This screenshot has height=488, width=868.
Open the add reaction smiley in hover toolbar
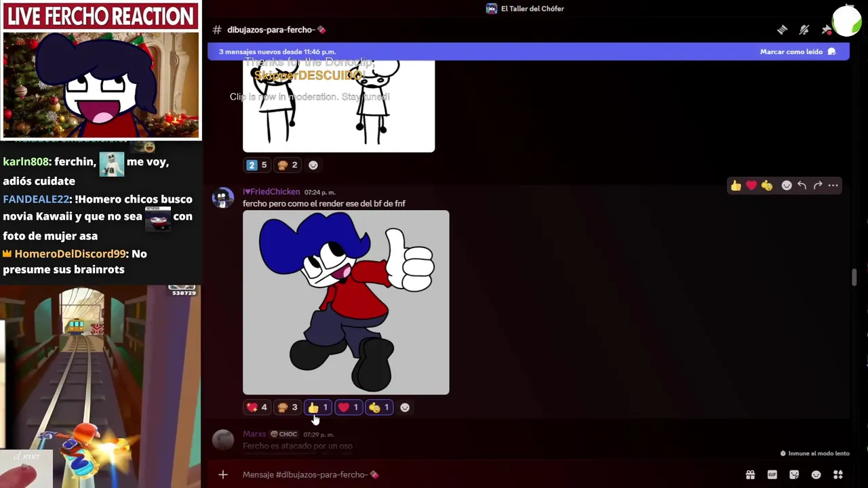click(x=787, y=186)
